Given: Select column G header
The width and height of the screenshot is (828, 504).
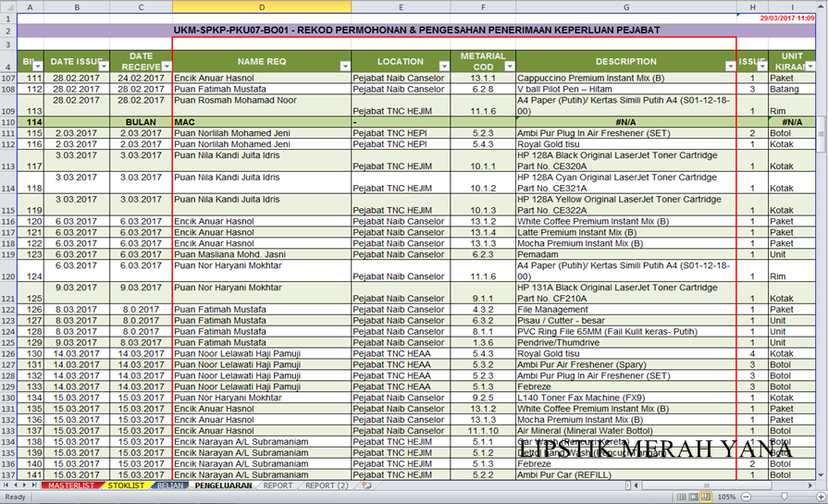Looking at the screenshot, I should pos(625,6).
